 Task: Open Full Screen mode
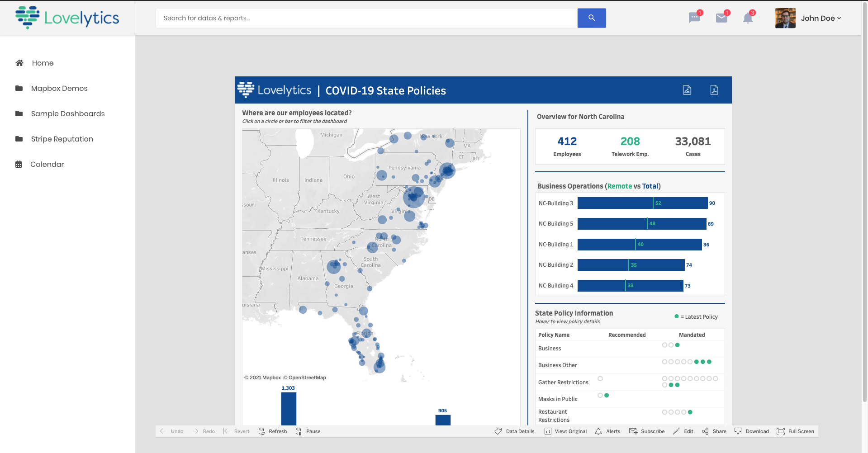(x=795, y=431)
